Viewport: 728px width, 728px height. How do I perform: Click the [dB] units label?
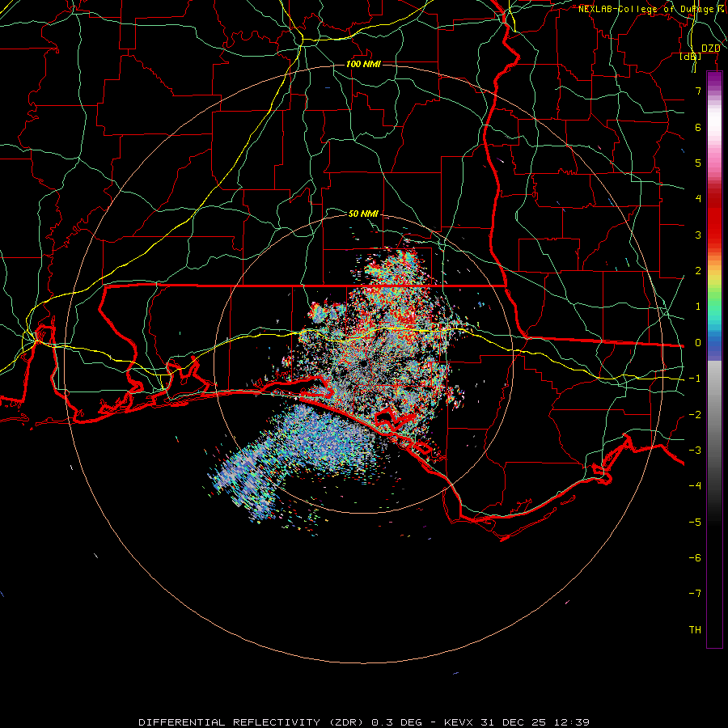tap(691, 56)
